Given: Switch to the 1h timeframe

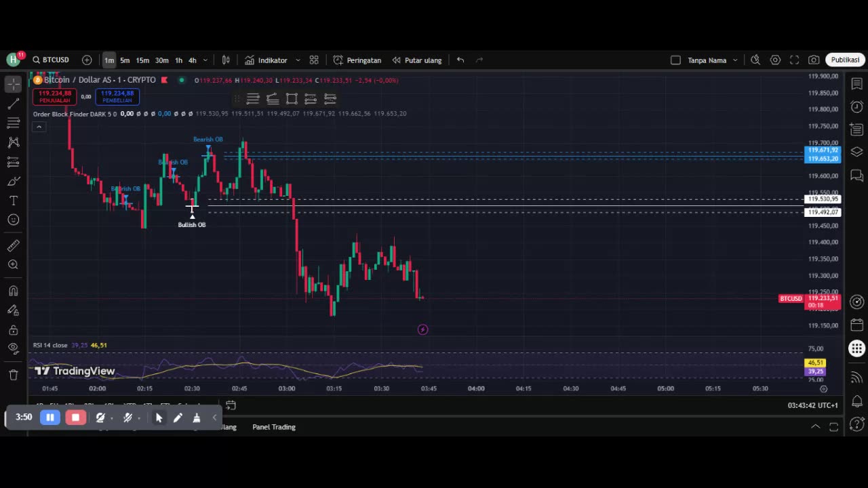Looking at the screenshot, I should (178, 60).
